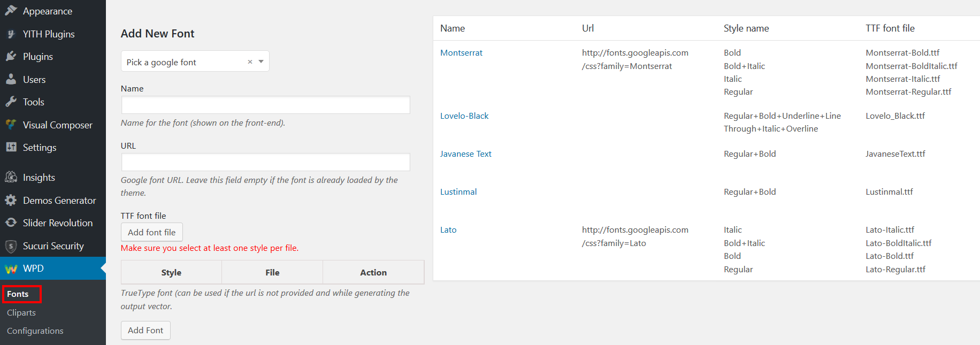980x345 pixels.
Task: Click the YITH Plugins icon
Action: [x=11, y=34]
